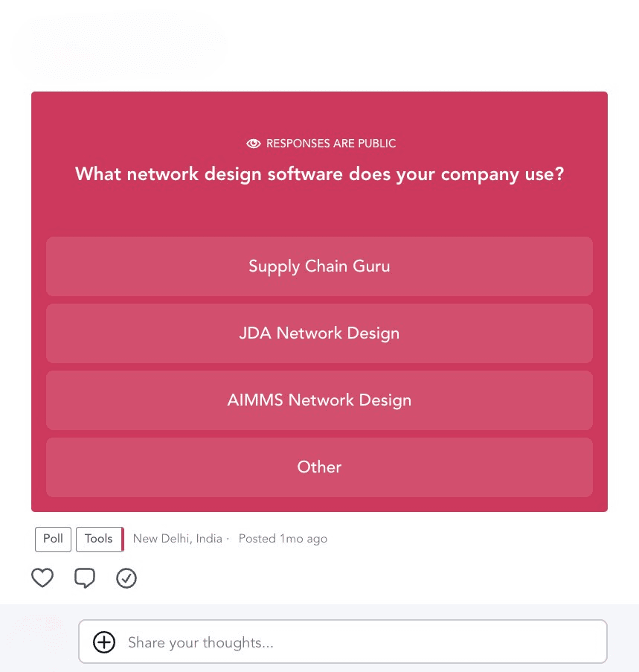Click the Posted 1mo ago timestamp

click(283, 539)
